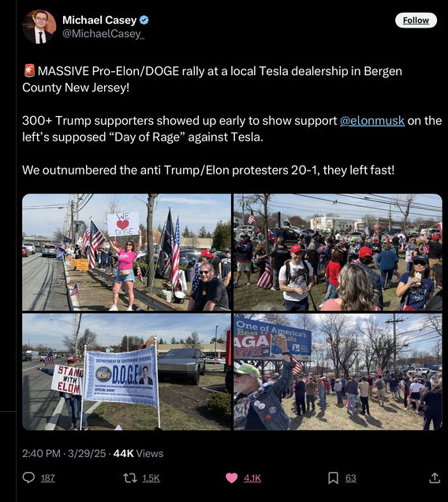Open the raised fist billboard photo
Screen dimensions: 448x502
coord(338,372)
